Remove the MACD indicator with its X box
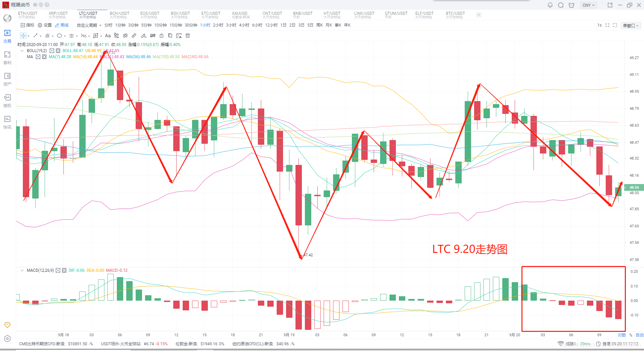 click(64, 270)
